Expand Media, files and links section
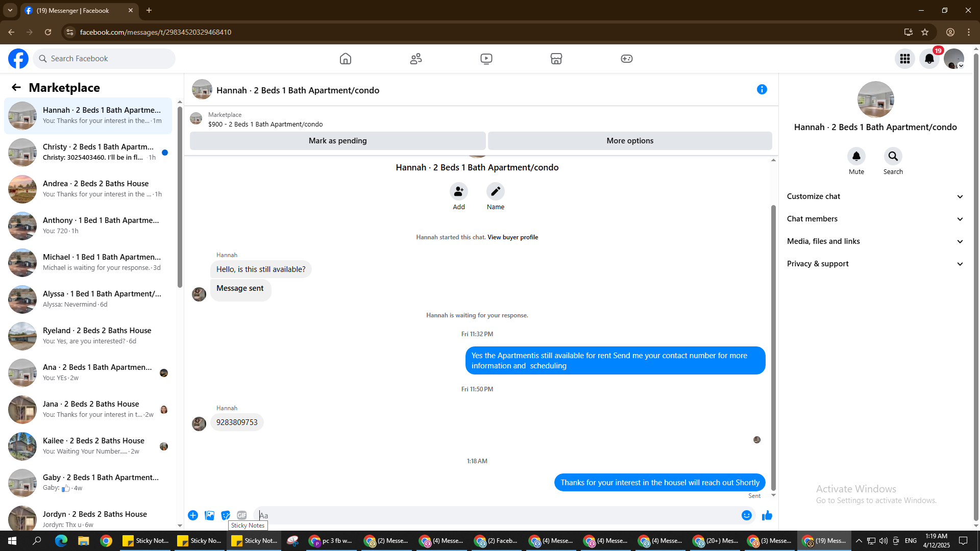Viewport: 980px width, 551px height. click(x=875, y=241)
